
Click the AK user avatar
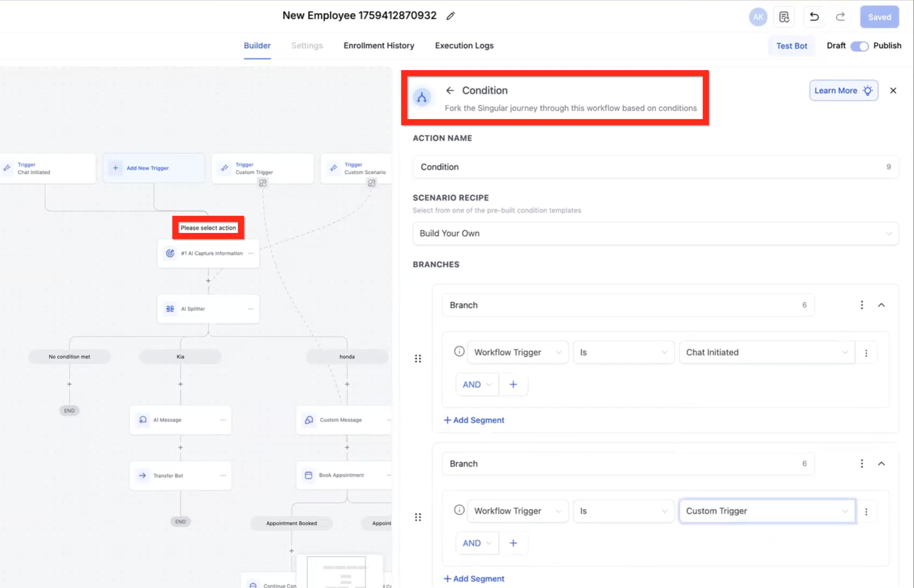coord(758,17)
